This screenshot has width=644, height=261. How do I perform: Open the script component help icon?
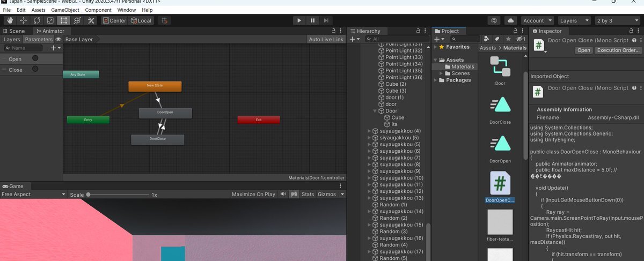click(x=633, y=41)
